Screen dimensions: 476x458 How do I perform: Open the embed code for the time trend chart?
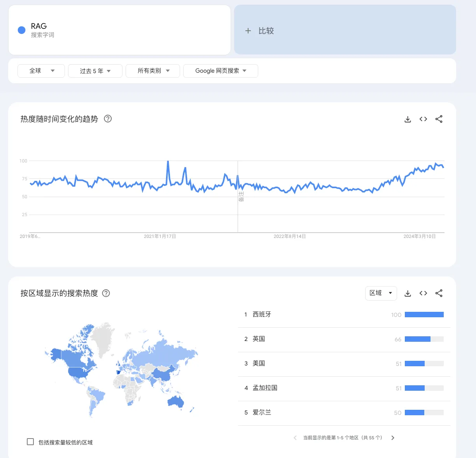423,119
